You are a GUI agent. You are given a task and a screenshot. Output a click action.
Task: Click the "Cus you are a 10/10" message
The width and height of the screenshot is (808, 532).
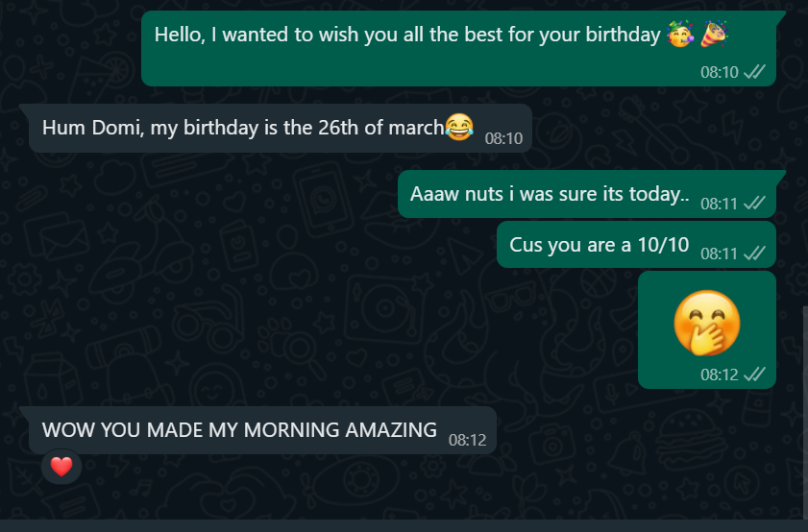click(600, 245)
